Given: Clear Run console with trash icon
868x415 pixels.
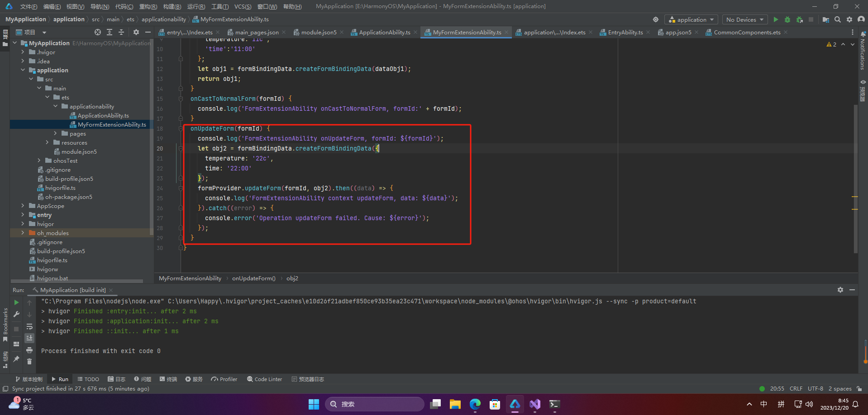Looking at the screenshot, I should [29, 361].
